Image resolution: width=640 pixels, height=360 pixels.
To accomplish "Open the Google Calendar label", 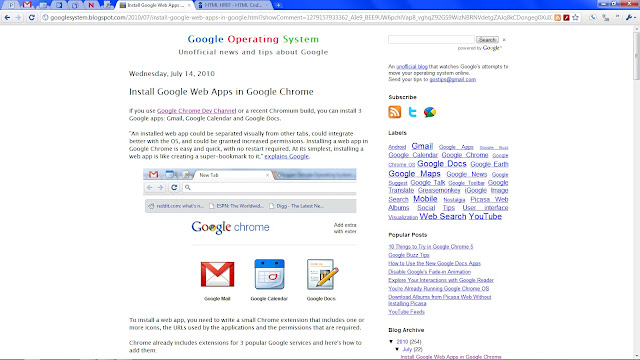I will (x=413, y=155).
